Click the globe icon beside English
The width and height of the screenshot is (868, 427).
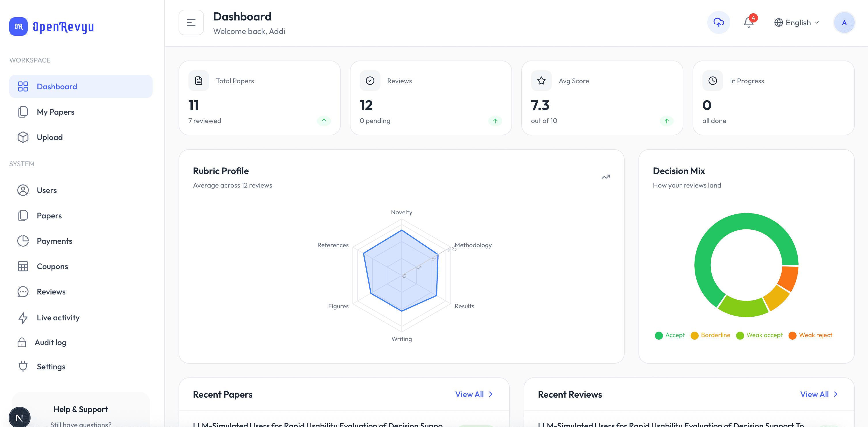coord(778,22)
